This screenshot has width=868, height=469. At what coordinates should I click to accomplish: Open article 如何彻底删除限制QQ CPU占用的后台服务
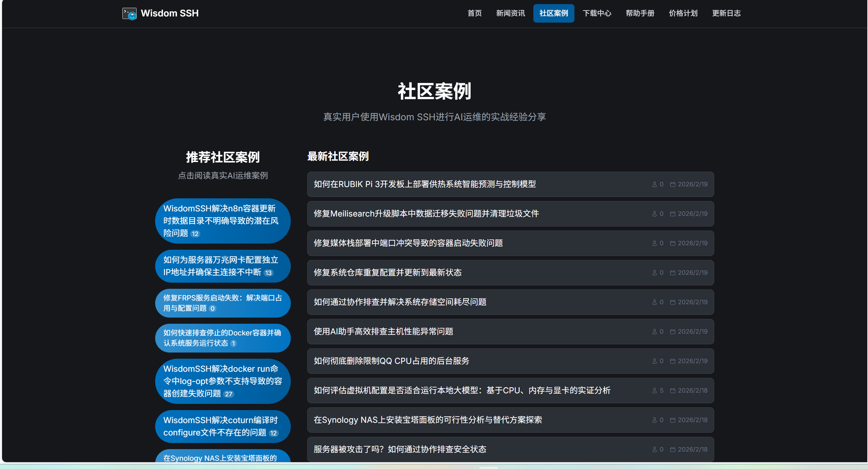tap(391, 361)
